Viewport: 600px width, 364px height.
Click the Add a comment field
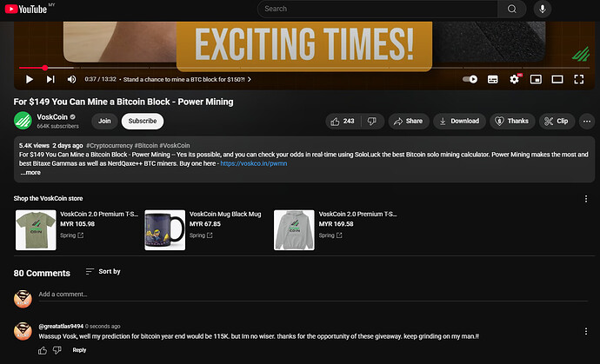click(x=313, y=295)
